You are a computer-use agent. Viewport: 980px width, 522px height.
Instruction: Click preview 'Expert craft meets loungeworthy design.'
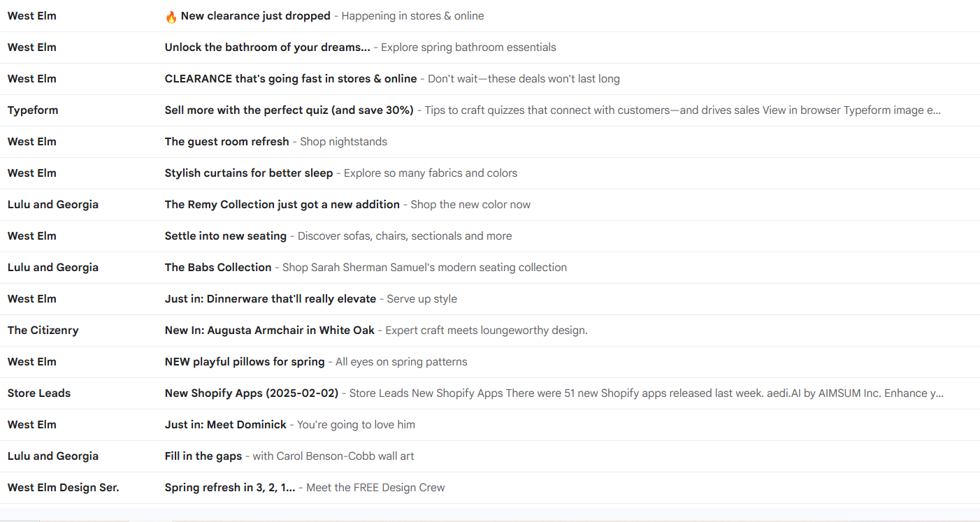[487, 331]
